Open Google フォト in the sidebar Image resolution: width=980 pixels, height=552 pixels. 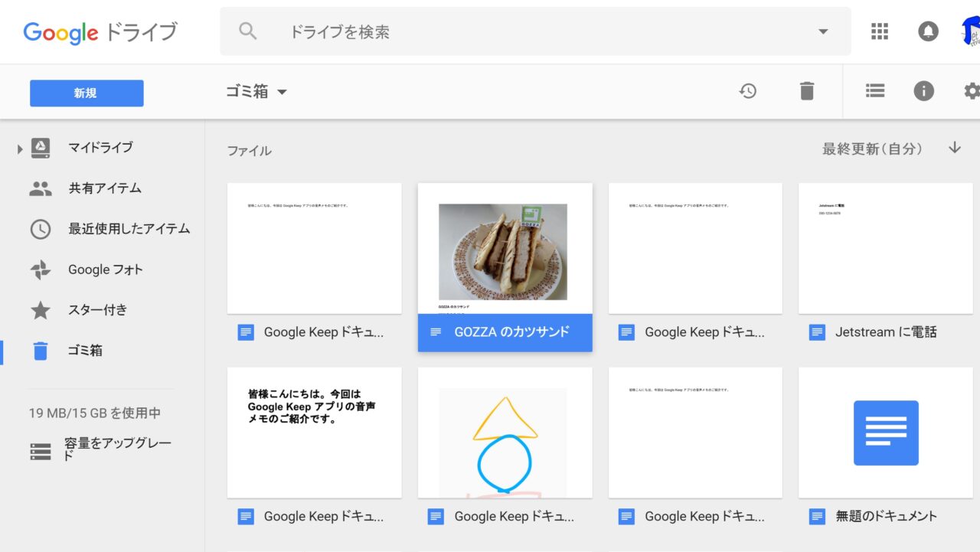tap(105, 269)
